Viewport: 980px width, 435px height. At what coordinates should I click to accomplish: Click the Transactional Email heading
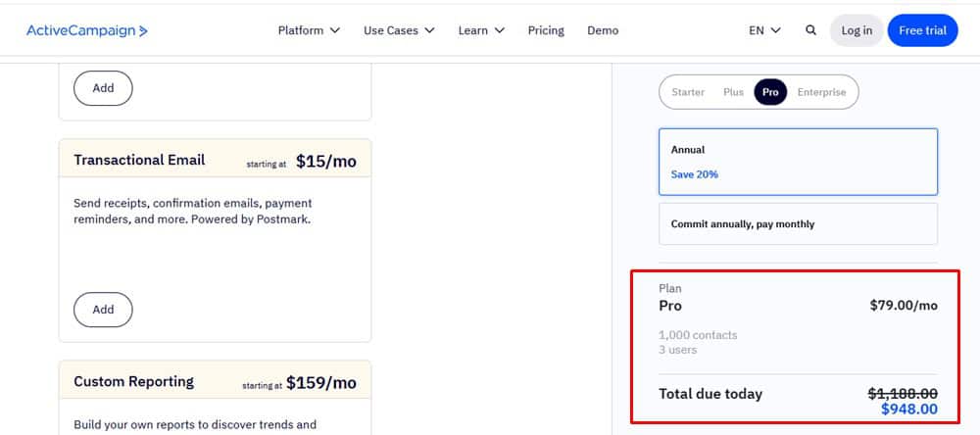[x=139, y=160]
